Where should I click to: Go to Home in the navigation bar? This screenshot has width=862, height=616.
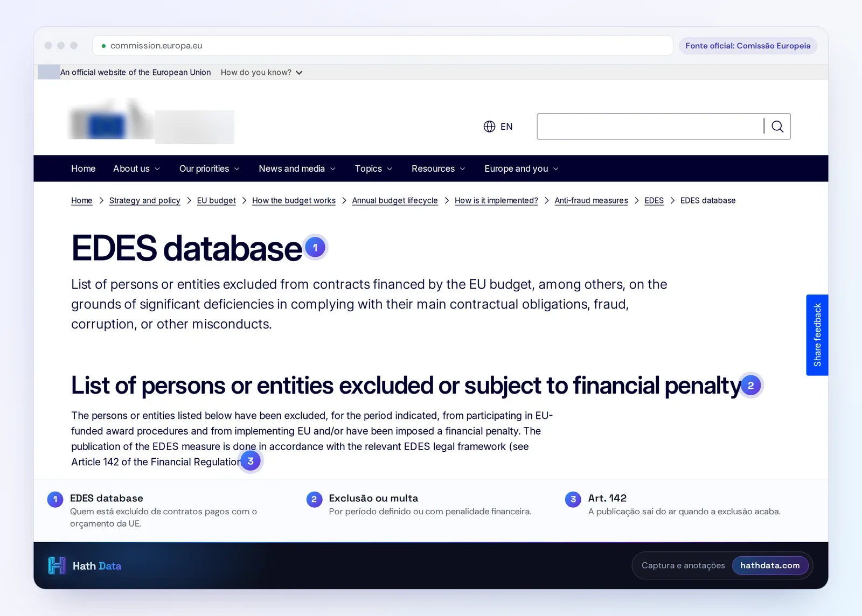pos(84,169)
